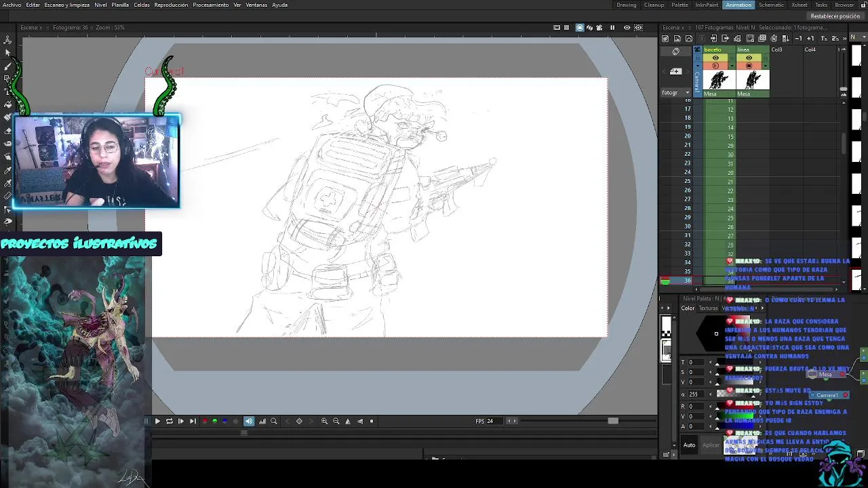Screen dimensions: 868x488
Task: Toggle loop playback
Action: (x=170, y=421)
